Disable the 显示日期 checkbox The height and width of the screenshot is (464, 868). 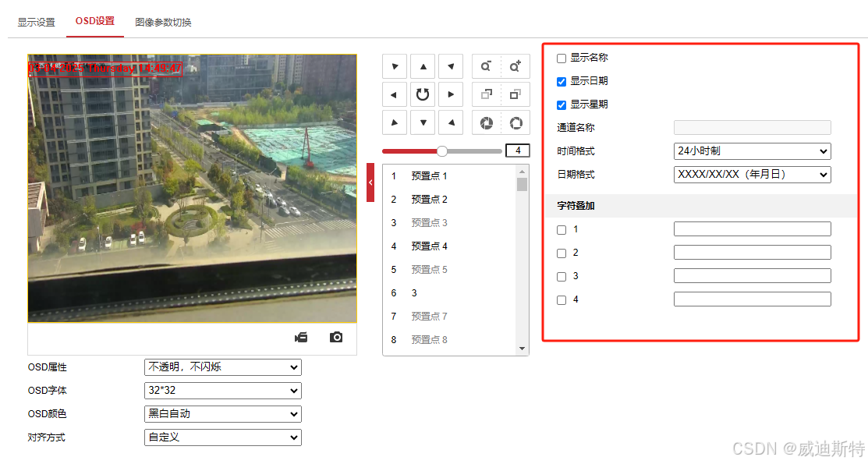(x=560, y=81)
